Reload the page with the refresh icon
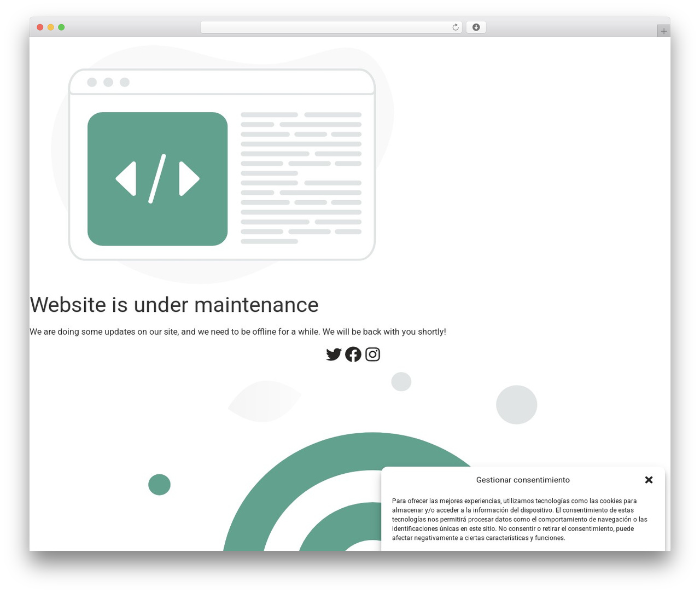This screenshot has height=593, width=700. (455, 27)
